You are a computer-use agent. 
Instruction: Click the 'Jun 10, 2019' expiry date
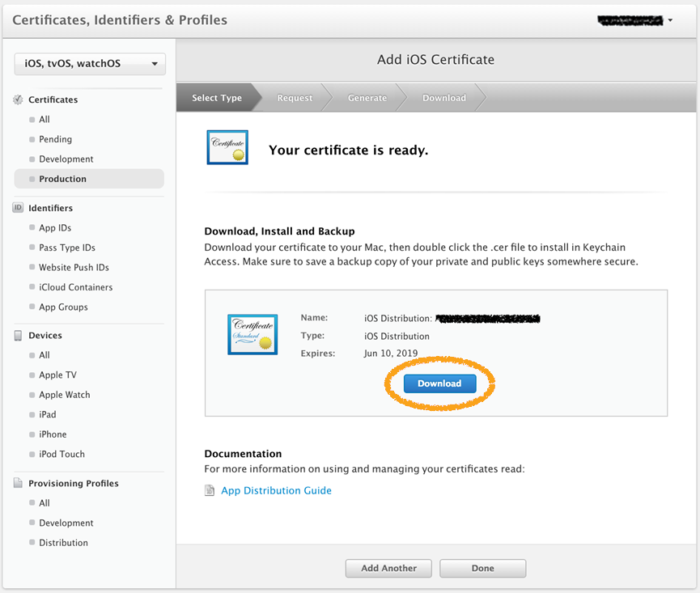pyautogui.click(x=391, y=354)
